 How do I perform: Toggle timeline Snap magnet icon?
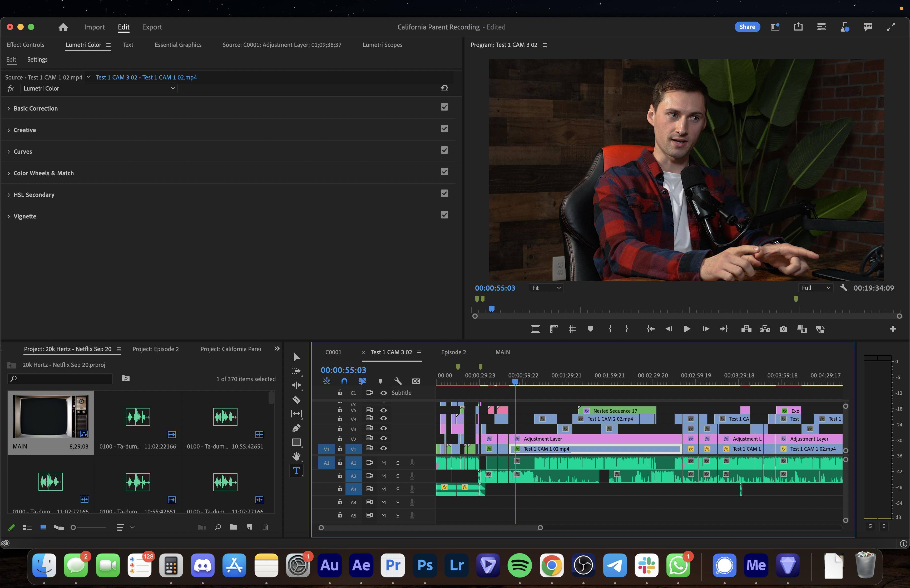[x=344, y=381]
